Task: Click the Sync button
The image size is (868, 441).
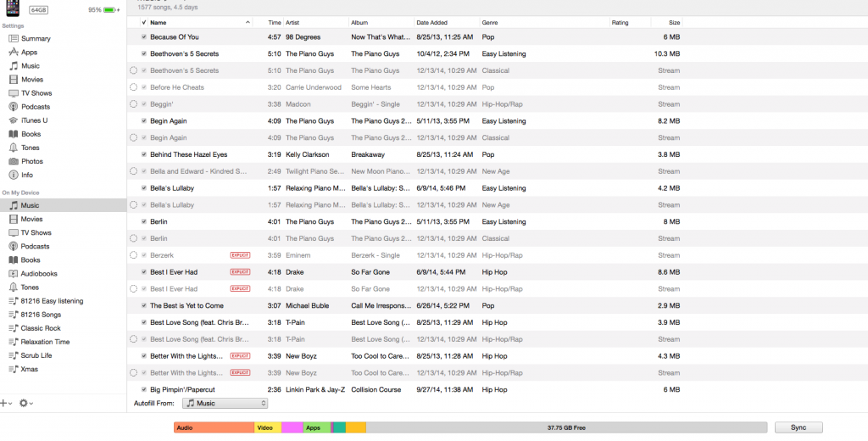Action: click(798, 427)
